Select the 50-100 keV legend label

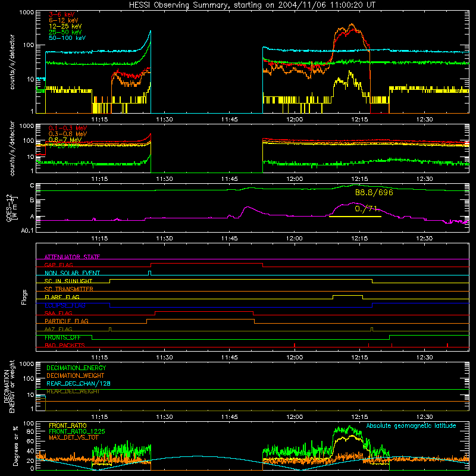click(67, 38)
